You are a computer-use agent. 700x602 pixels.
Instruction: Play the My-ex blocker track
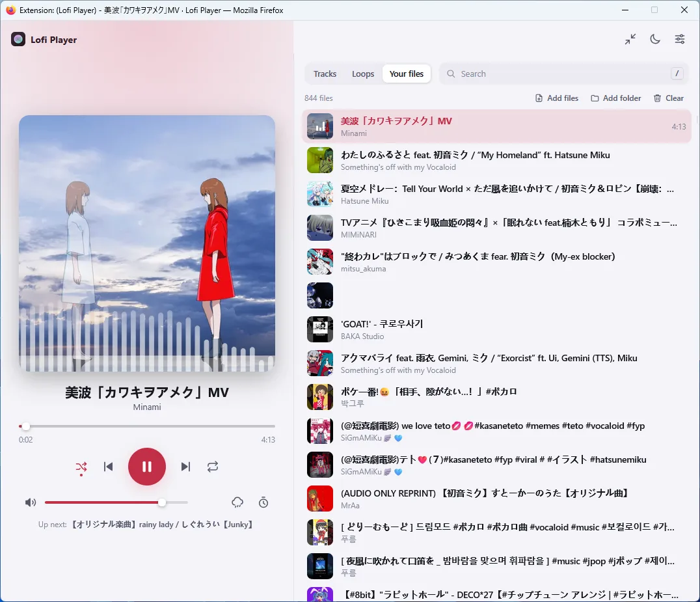496,262
